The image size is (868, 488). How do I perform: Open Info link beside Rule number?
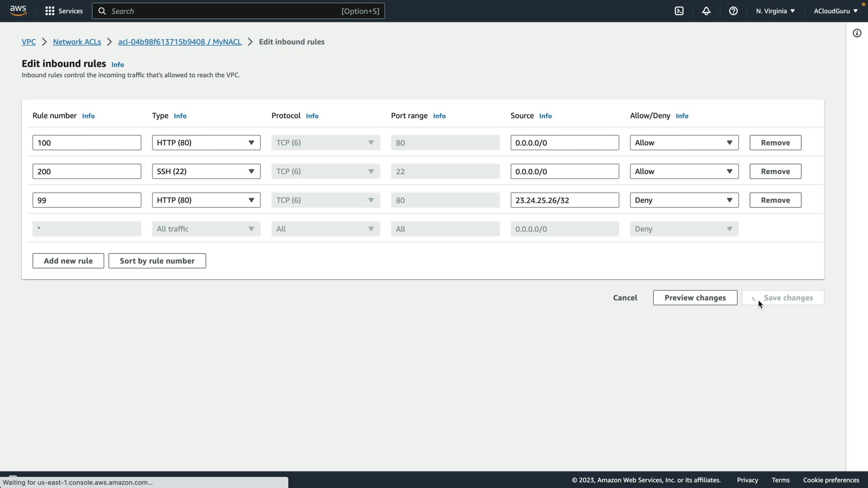pyautogui.click(x=88, y=116)
